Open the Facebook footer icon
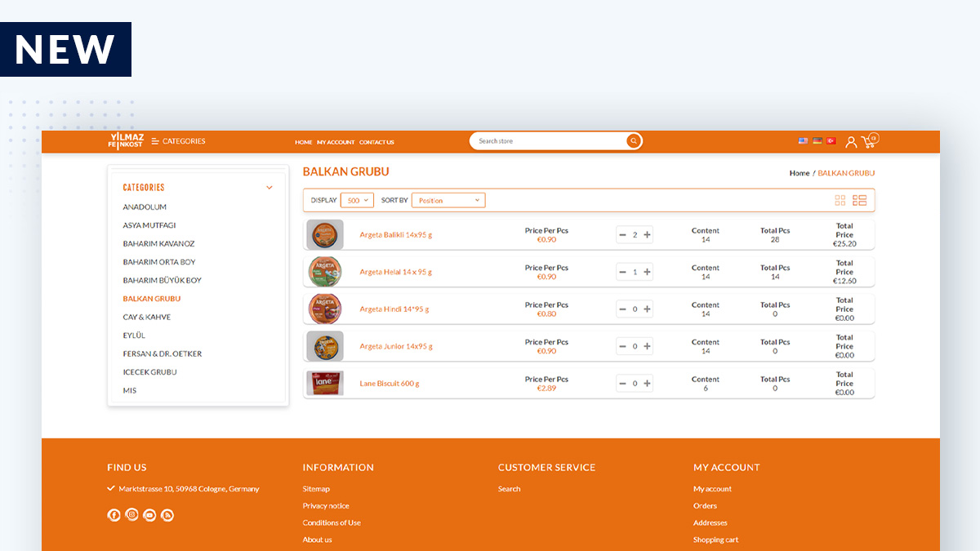 (x=114, y=515)
